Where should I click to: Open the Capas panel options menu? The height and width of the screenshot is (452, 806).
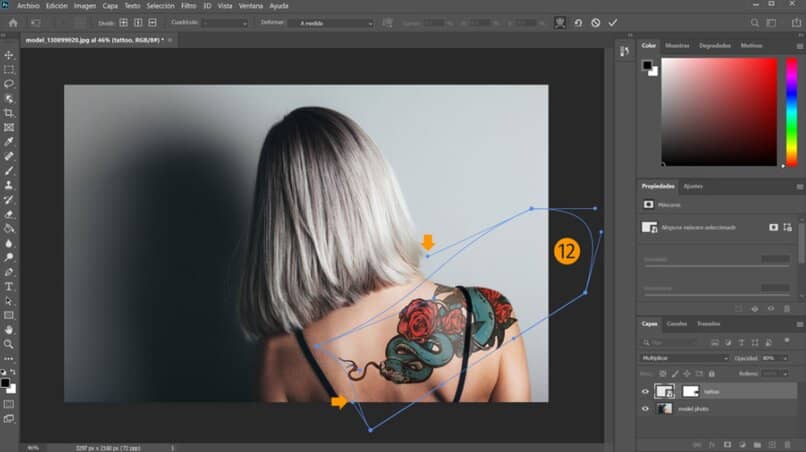click(x=799, y=324)
